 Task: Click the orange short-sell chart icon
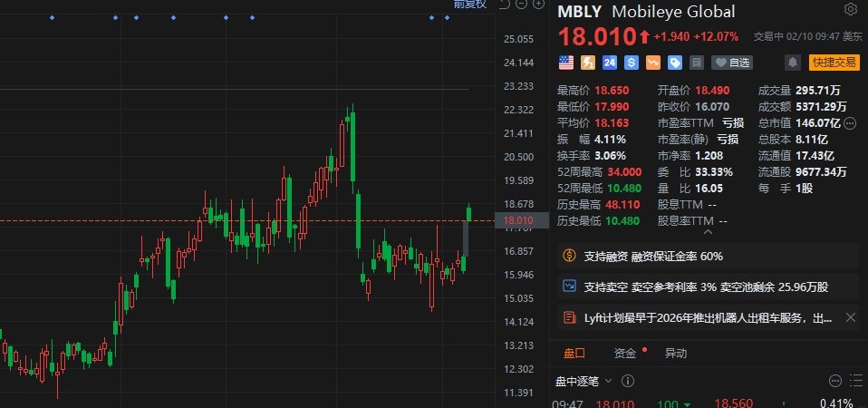(x=652, y=63)
